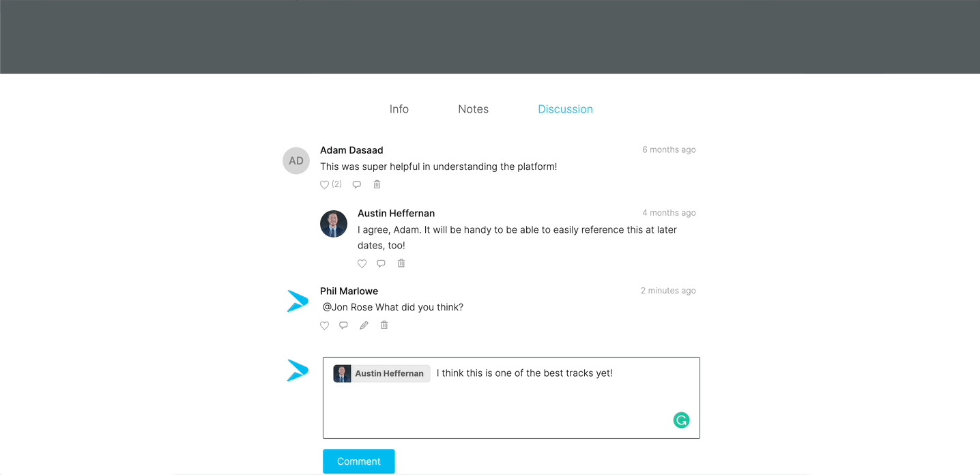
Task: Click the avatar beside the comment box
Action: (x=298, y=370)
